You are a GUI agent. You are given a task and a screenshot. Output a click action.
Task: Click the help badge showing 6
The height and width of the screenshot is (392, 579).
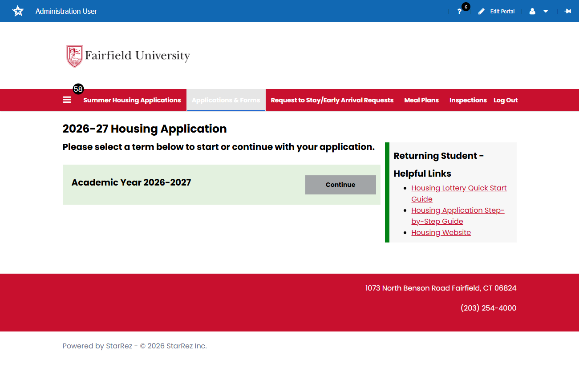(x=466, y=7)
